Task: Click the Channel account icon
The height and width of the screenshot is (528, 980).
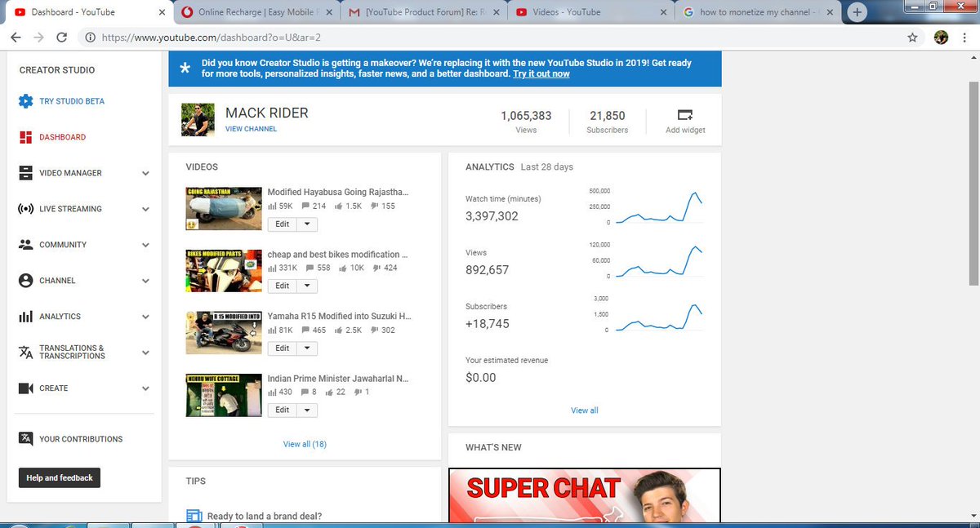Action: pyautogui.click(x=25, y=281)
